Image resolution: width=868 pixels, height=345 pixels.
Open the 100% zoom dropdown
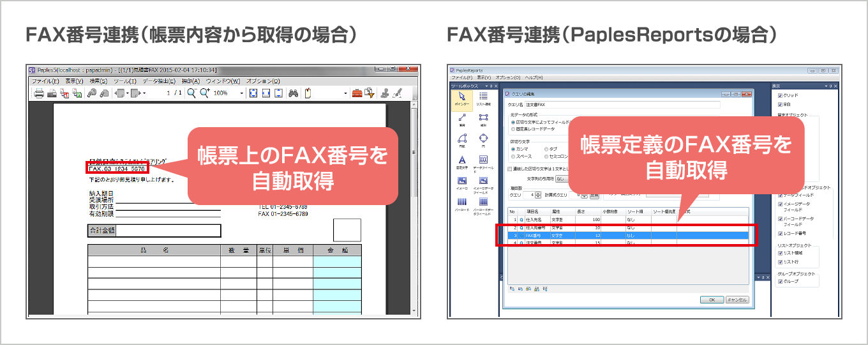point(241,93)
